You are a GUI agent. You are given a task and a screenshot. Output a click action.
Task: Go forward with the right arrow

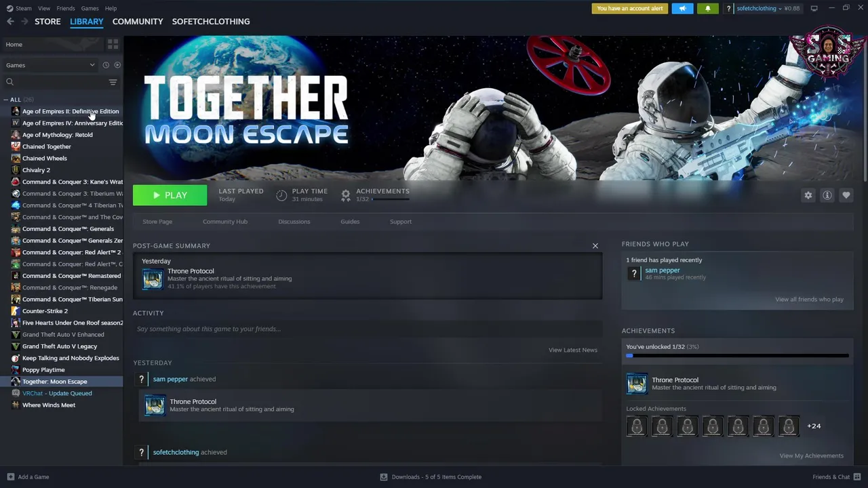[25, 22]
